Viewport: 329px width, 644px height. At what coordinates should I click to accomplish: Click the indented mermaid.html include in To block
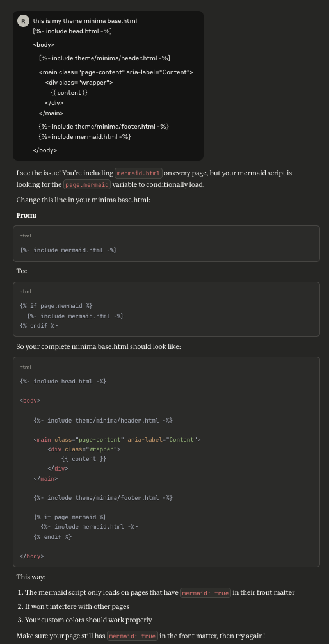[75, 316]
